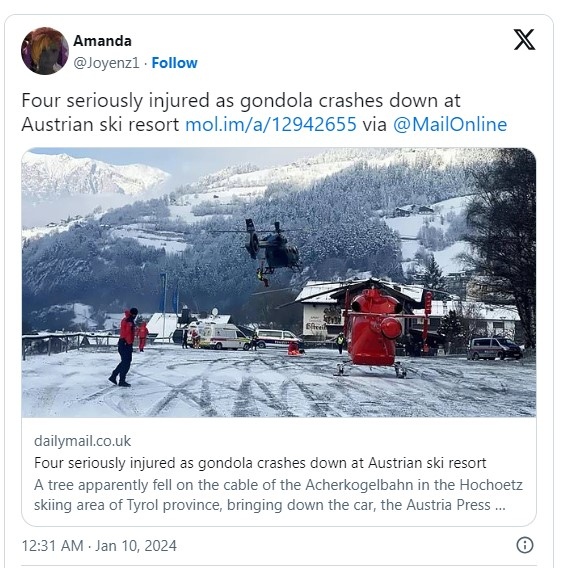Open the X logo in the corner
The image size is (568, 568).
pyautogui.click(x=524, y=39)
